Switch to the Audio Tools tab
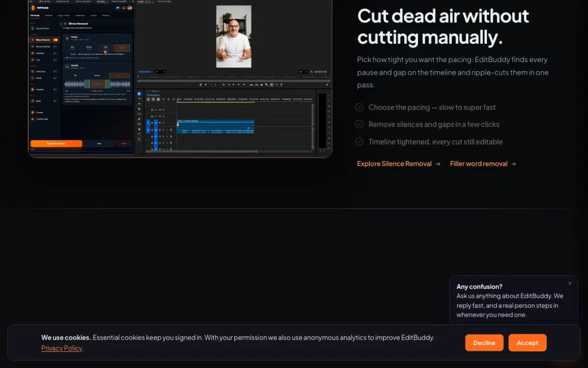This screenshot has width=588, height=368. point(80,16)
